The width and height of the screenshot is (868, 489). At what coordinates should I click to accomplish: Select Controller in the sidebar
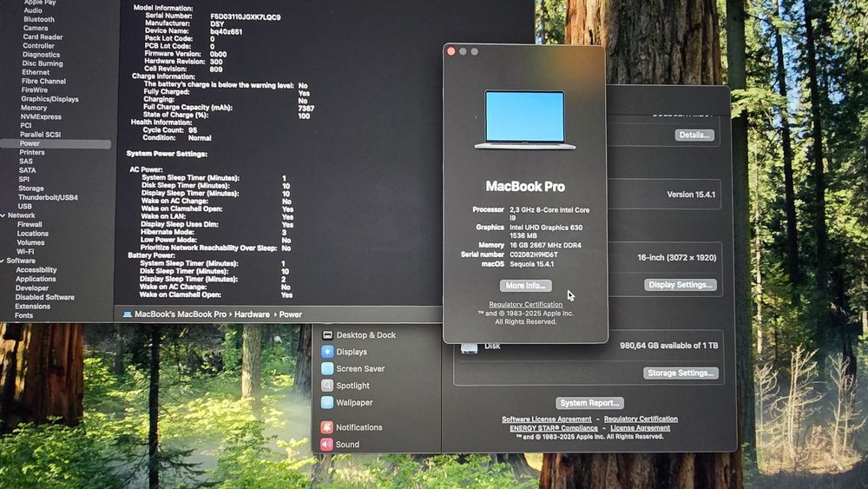39,46
